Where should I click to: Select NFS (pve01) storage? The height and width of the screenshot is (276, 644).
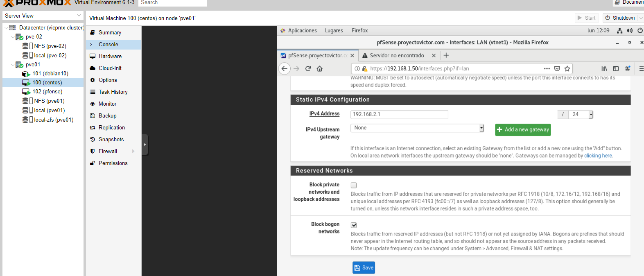click(x=49, y=101)
